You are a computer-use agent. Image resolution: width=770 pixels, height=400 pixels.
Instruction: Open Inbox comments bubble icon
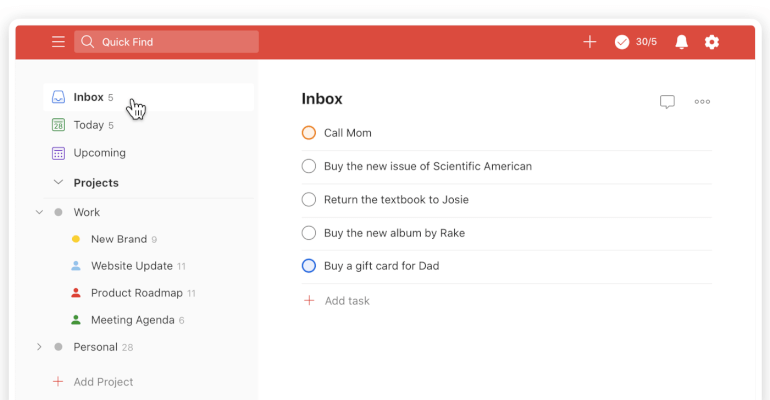coord(667,102)
